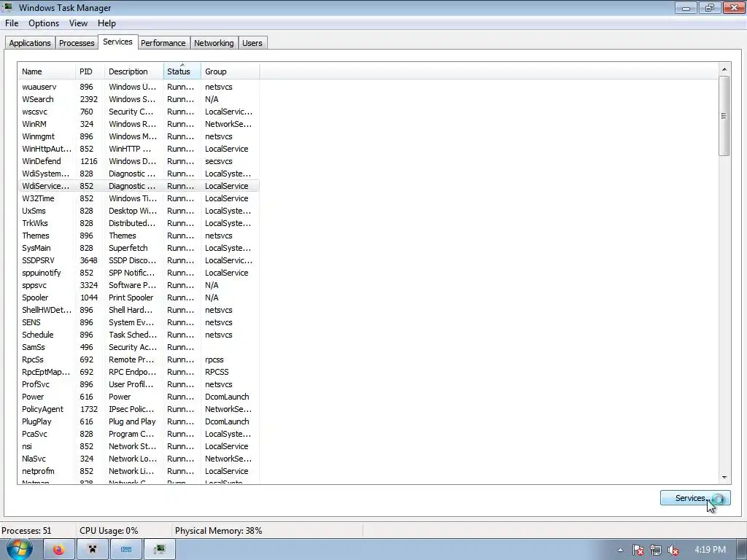747x560 pixels.
Task: Launch Firefox from the taskbar
Action: click(59, 550)
